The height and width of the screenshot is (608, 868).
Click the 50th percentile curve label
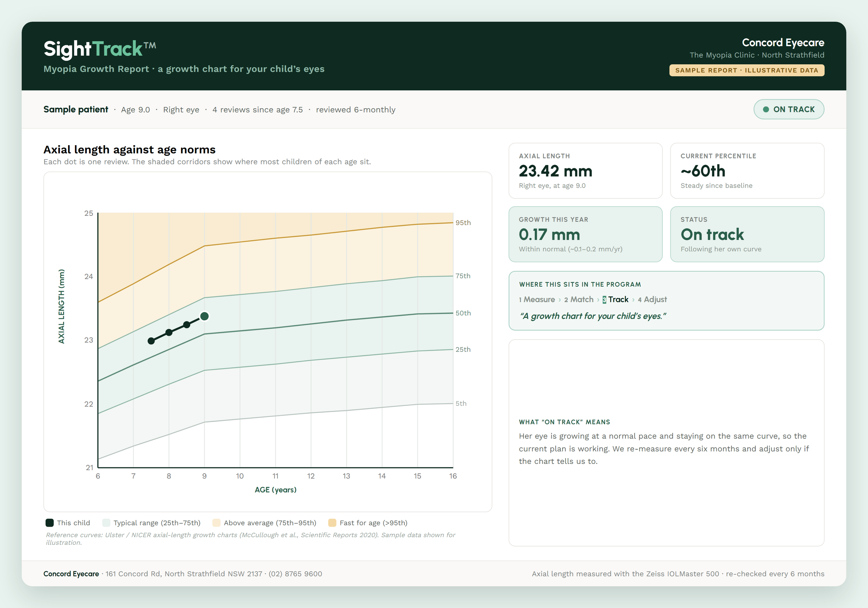coord(463,313)
